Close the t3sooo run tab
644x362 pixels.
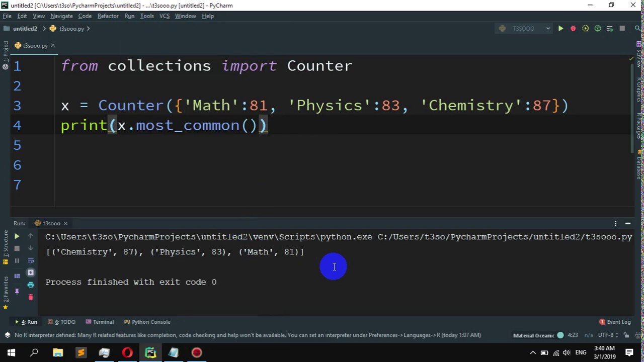[65, 223]
